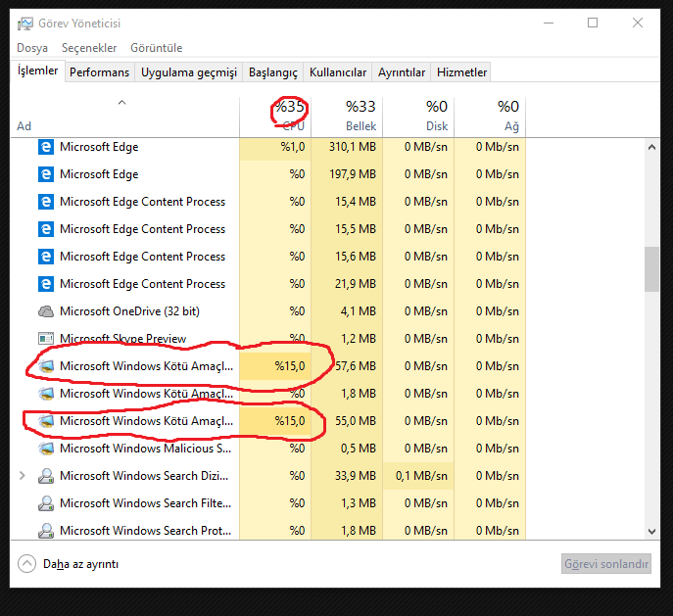Viewport: 673px width, 616px height.
Task: Click the Microsoft Edge icon with 310,1 MB
Action: (46, 147)
